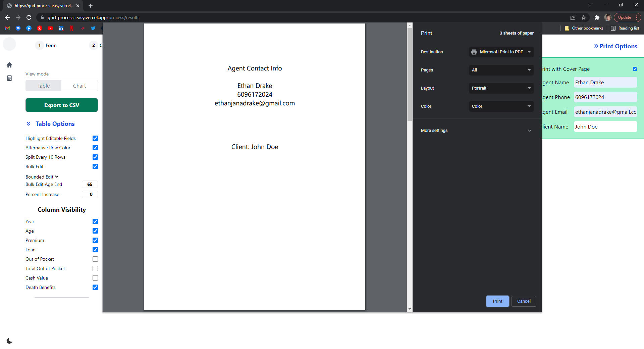Switch view mode to Chart
This screenshot has height=349, width=644.
[x=79, y=86]
